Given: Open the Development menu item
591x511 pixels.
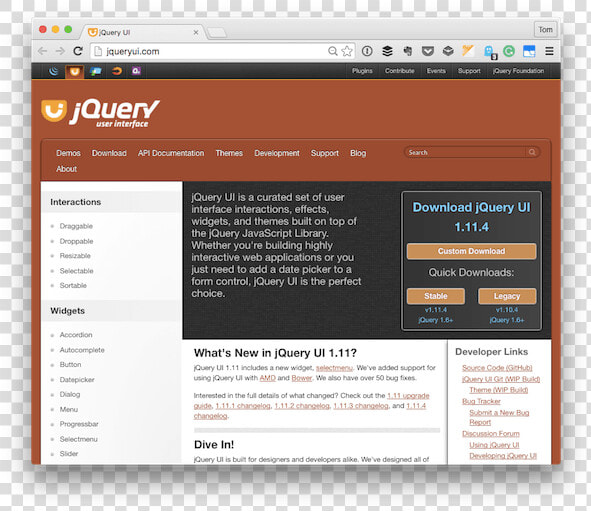Looking at the screenshot, I should (x=277, y=153).
